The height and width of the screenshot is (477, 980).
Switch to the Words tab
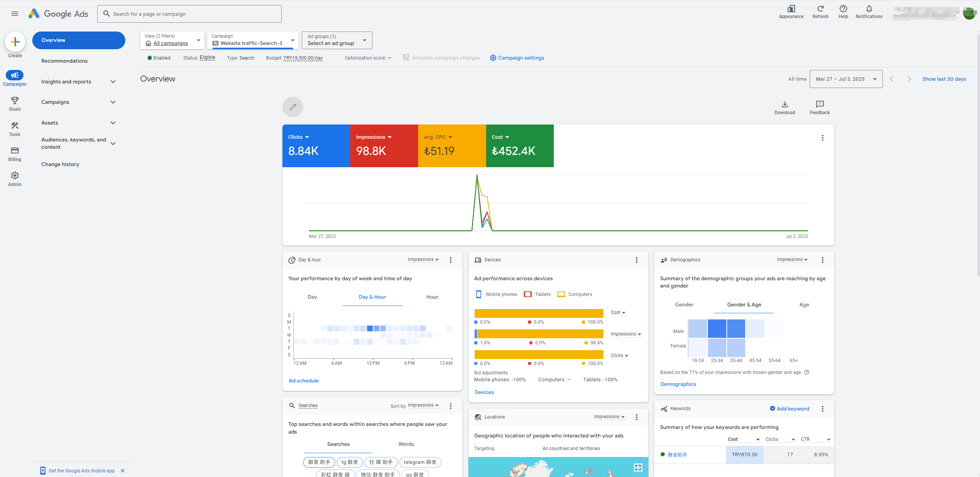click(406, 444)
